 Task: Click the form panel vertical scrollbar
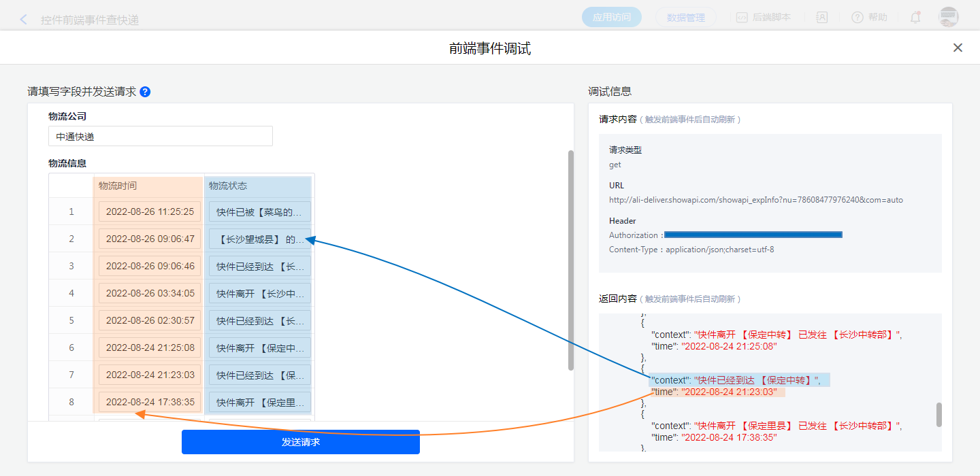point(570,260)
